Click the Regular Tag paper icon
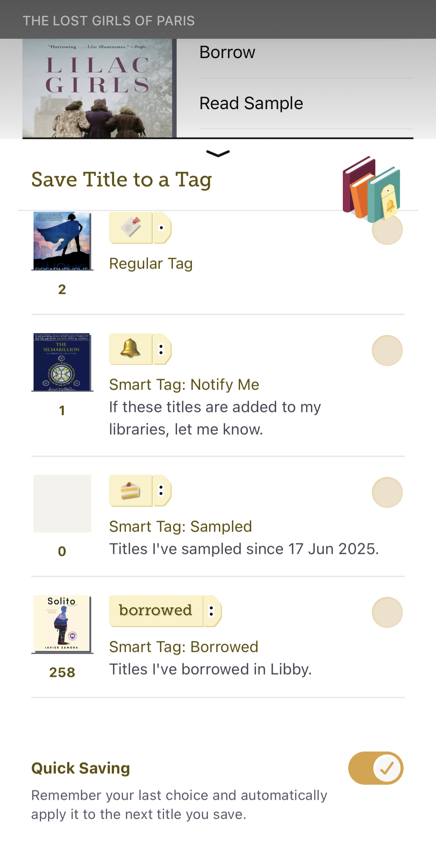This screenshot has height=868, width=436. pyautogui.click(x=130, y=228)
